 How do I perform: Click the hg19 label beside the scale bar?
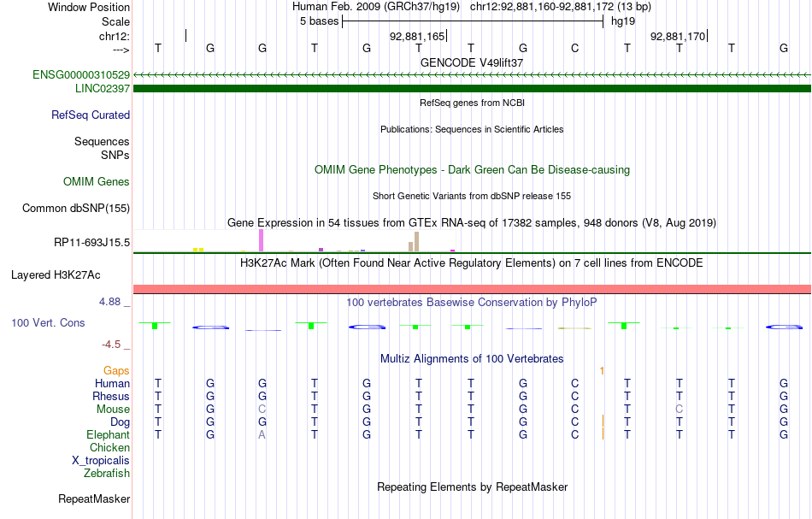(623, 21)
